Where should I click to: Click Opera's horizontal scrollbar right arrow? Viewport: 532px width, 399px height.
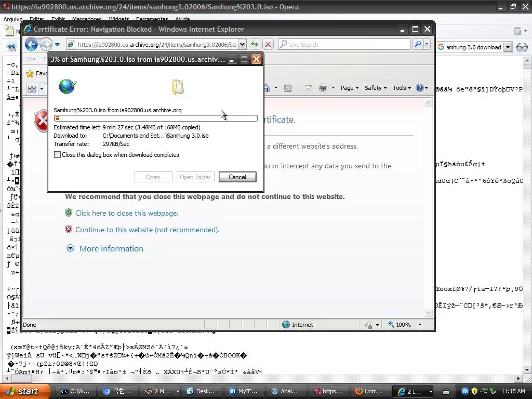518,378
